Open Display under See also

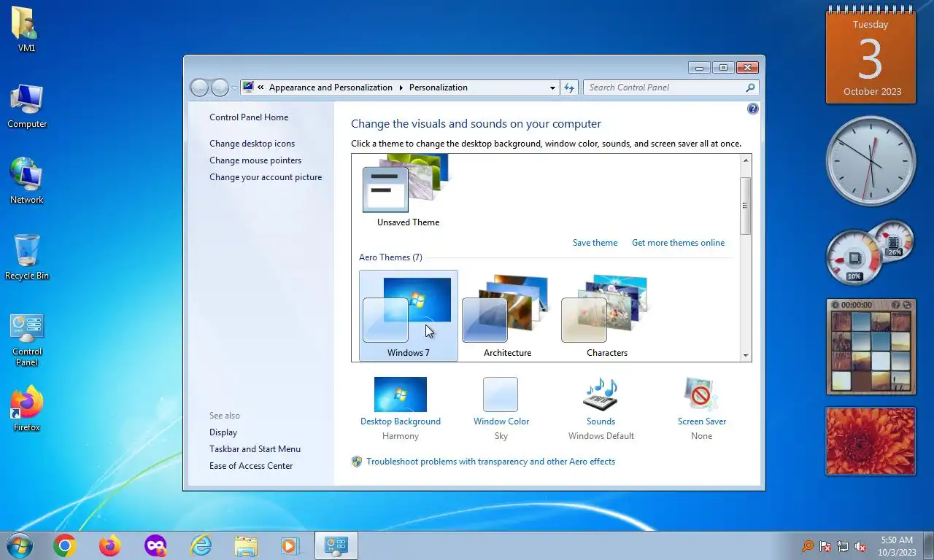pos(223,432)
